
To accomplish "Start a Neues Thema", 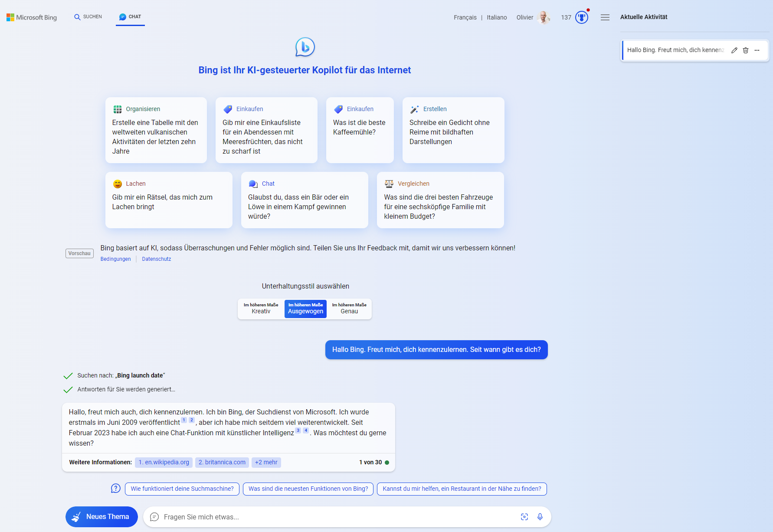I will (x=102, y=517).
